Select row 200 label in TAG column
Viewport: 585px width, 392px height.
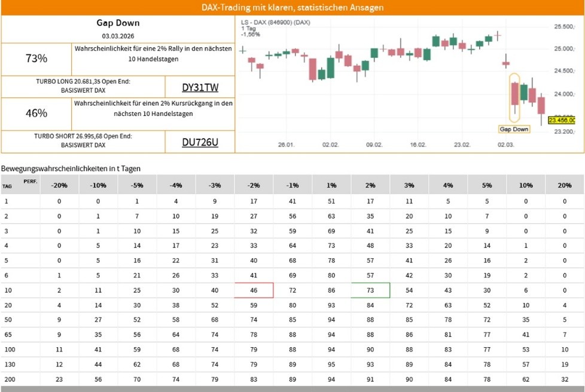click(x=9, y=379)
